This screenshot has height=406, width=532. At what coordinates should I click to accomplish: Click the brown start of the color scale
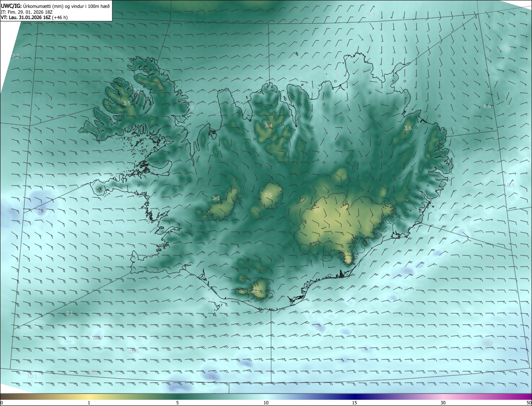pyautogui.click(x=4, y=397)
